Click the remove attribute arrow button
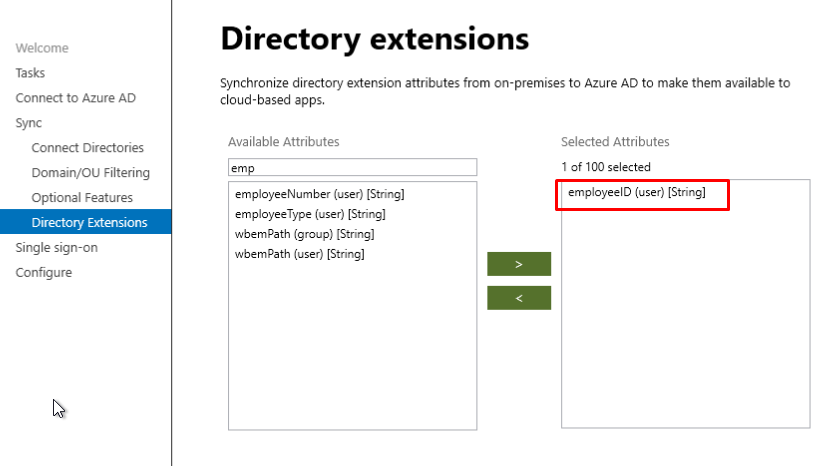This screenshot has height=466, width=826. [x=518, y=298]
